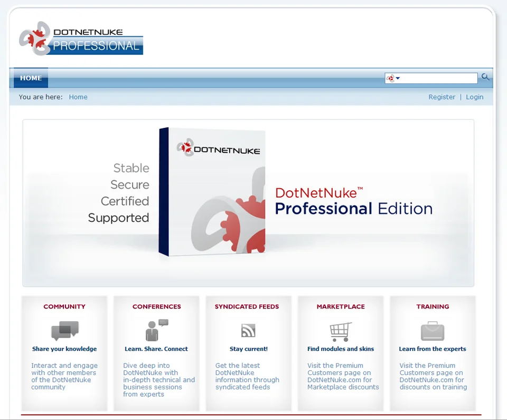
Task: Click the Syndicated Feeds RSS icon
Action: pyautogui.click(x=248, y=330)
